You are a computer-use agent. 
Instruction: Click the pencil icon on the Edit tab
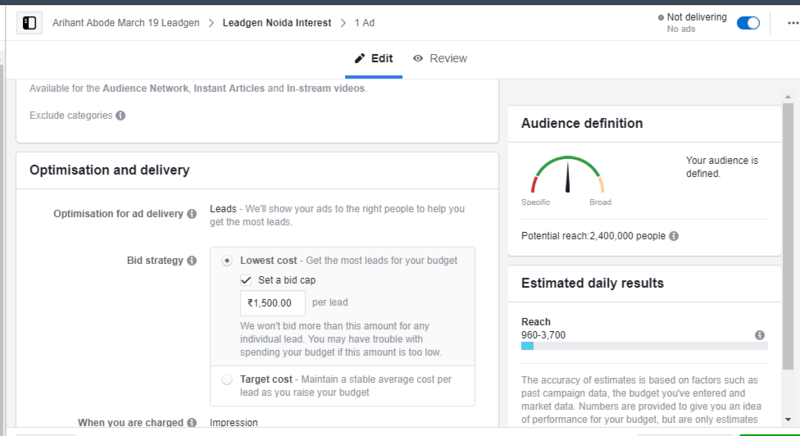360,58
